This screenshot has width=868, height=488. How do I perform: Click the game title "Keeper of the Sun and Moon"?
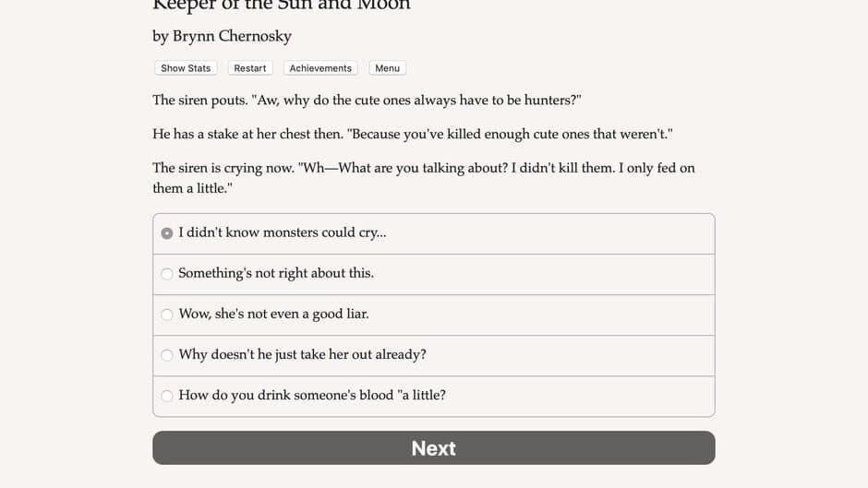281,6
